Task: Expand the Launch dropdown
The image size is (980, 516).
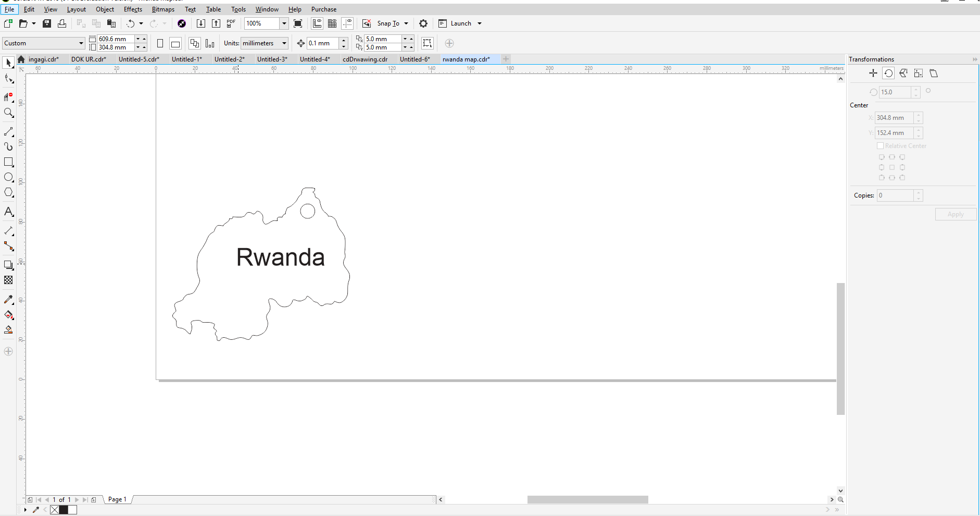Action: coord(480,23)
